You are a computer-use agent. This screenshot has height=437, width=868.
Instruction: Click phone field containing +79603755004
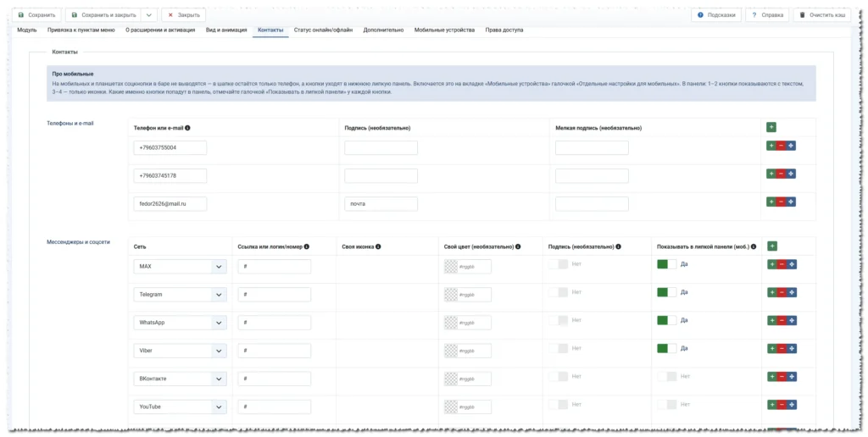[x=170, y=147]
